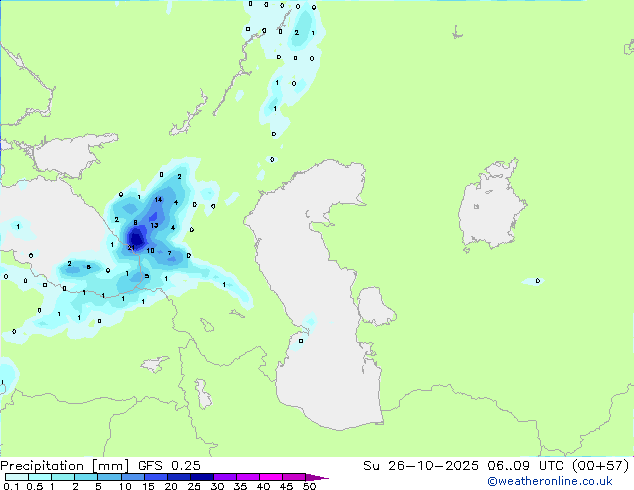Select the 10–15 mm legend swatch
Viewport: 634px width, 490px height.
coord(133,477)
